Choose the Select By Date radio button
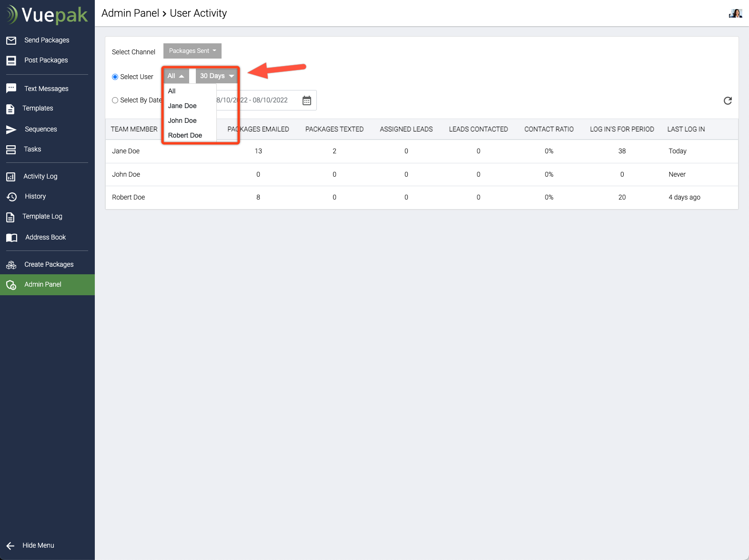 115,100
